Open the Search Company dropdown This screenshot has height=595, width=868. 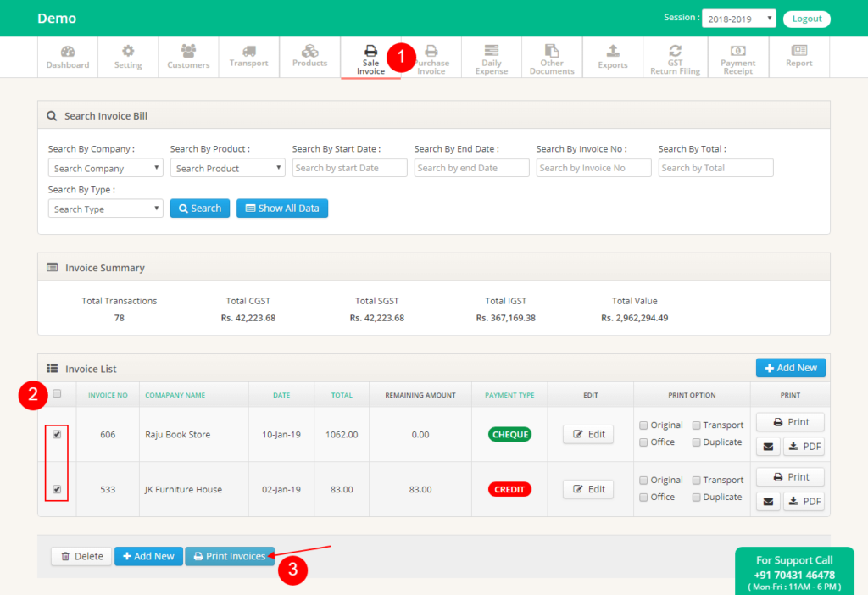[105, 167]
